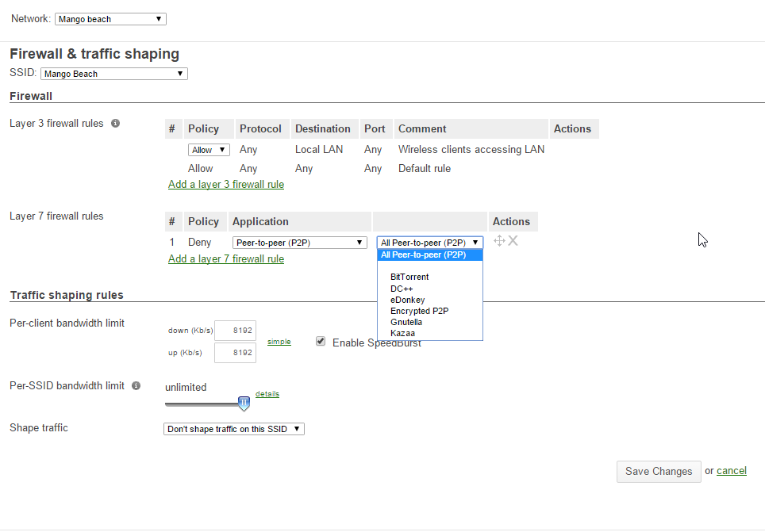Screen dimensions: 765x532
Task: Click the 'Wireless clients accessing LAN' comment
Action: click(x=471, y=150)
